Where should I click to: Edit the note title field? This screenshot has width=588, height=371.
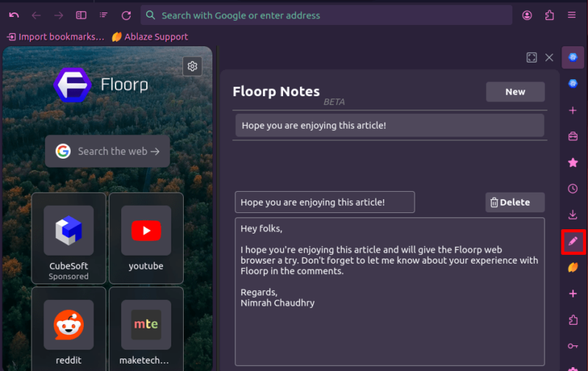(x=325, y=202)
